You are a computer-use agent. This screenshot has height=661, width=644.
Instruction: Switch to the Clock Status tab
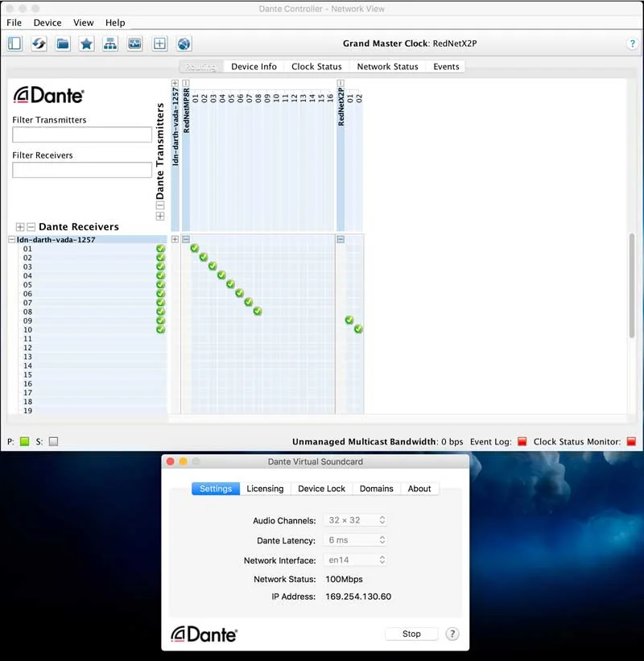[316, 67]
